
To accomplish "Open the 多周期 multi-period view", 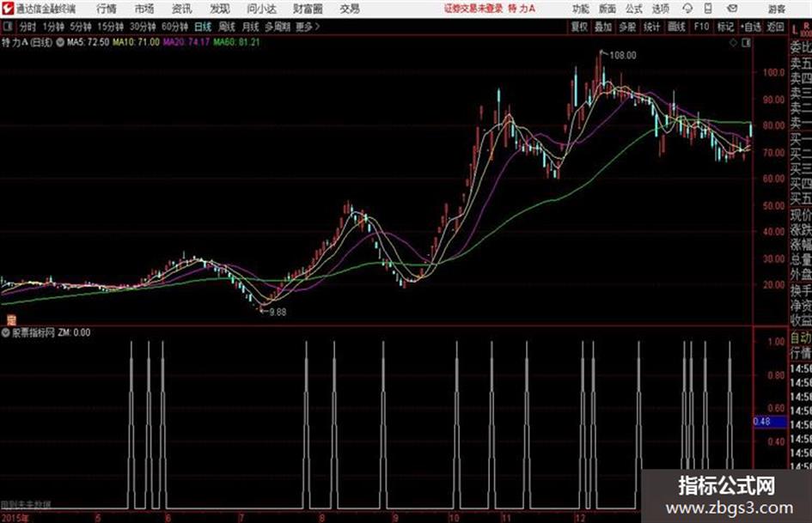I will (x=278, y=27).
